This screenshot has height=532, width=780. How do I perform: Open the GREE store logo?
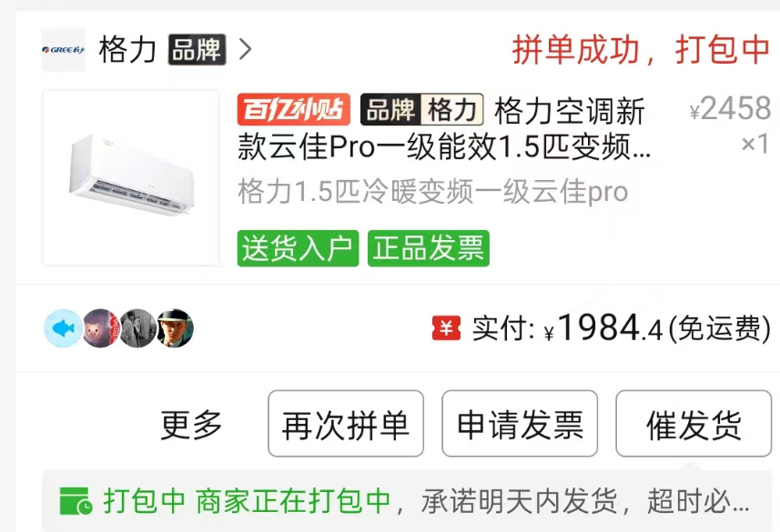63,50
